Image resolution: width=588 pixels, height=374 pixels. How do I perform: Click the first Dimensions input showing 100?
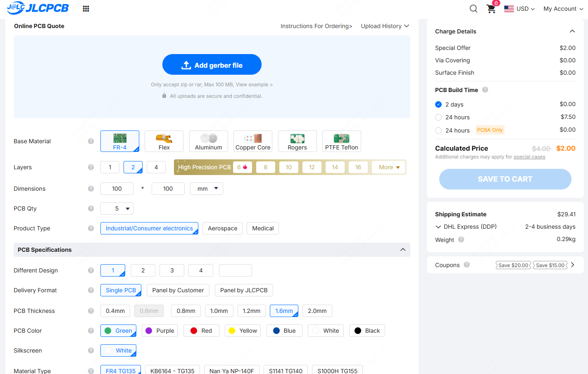click(x=117, y=189)
